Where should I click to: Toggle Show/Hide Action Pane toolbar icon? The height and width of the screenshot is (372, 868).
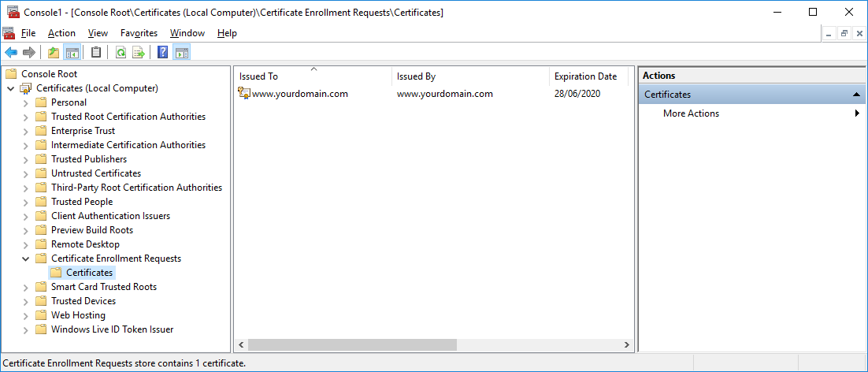[182, 53]
